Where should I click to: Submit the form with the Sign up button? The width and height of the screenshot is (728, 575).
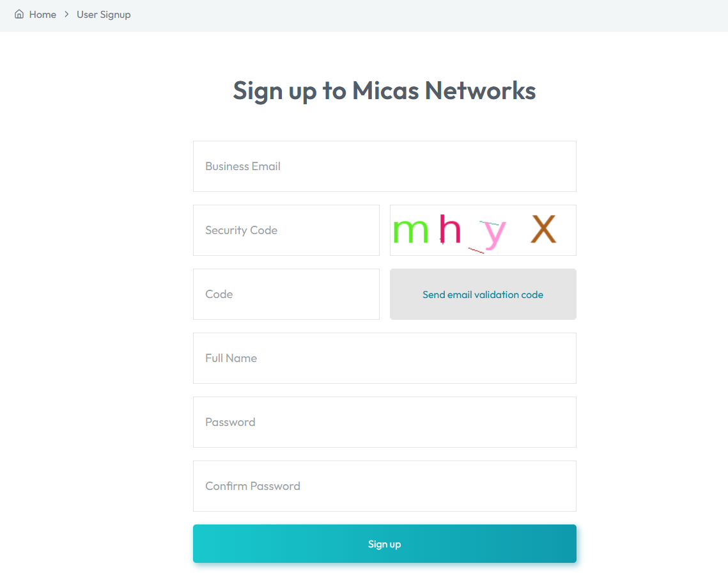click(384, 544)
